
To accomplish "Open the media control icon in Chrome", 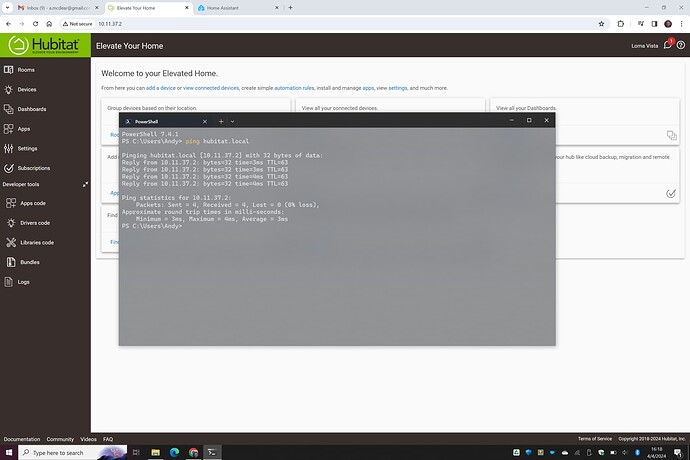I will tap(641, 24).
